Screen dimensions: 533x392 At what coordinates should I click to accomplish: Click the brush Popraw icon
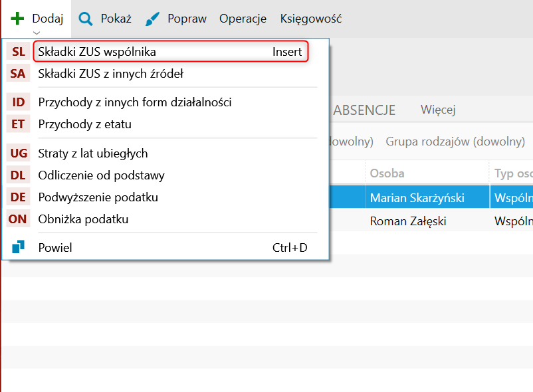point(153,19)
